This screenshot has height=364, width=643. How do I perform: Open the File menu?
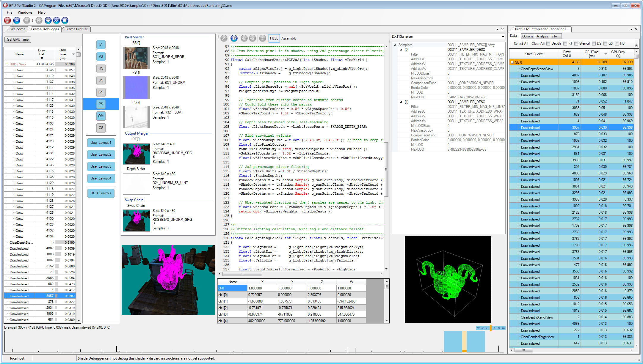(10, 12)
